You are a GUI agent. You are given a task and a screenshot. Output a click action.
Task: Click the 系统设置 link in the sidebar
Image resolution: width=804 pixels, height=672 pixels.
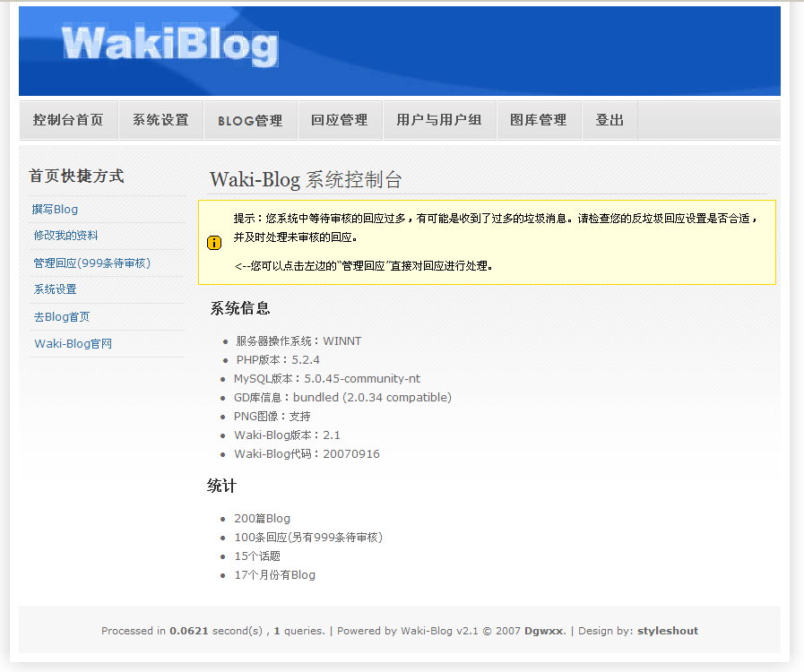click(55, 289)
